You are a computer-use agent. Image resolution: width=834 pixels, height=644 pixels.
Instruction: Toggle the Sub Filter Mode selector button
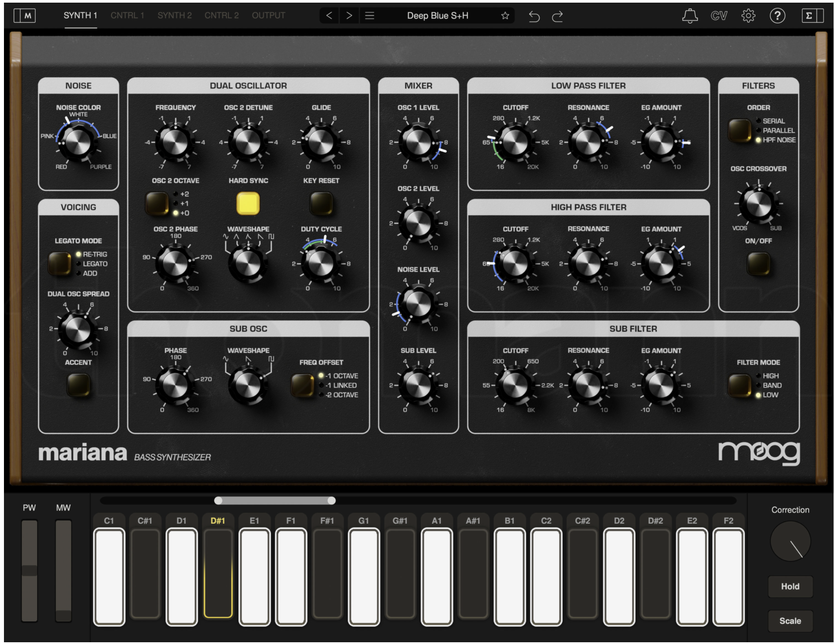(x=739, y=385)
